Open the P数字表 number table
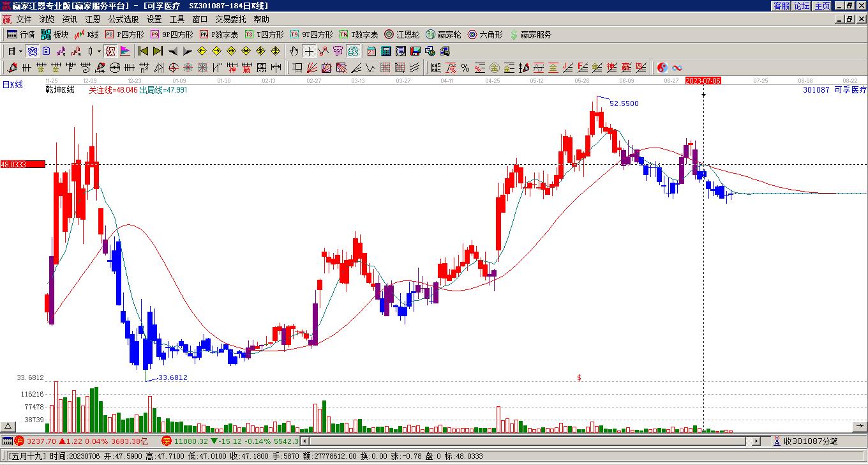 point(219,34)
